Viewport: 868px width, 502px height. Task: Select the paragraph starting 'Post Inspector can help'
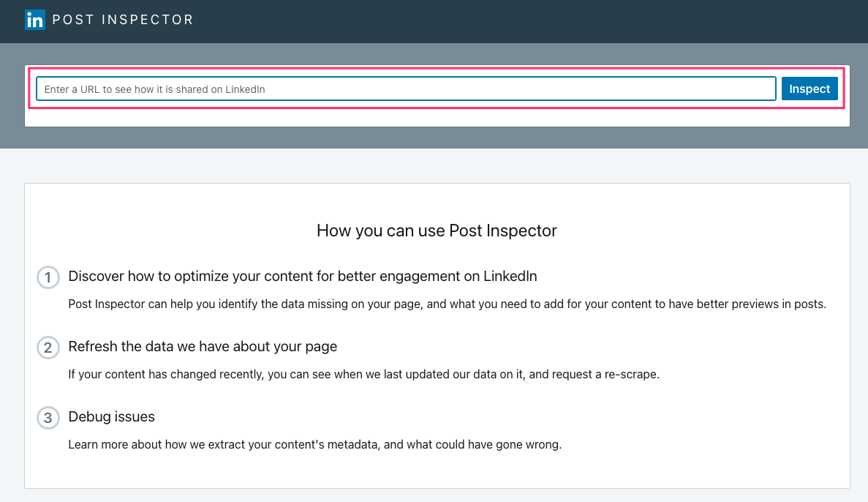(x=448, y=304)
